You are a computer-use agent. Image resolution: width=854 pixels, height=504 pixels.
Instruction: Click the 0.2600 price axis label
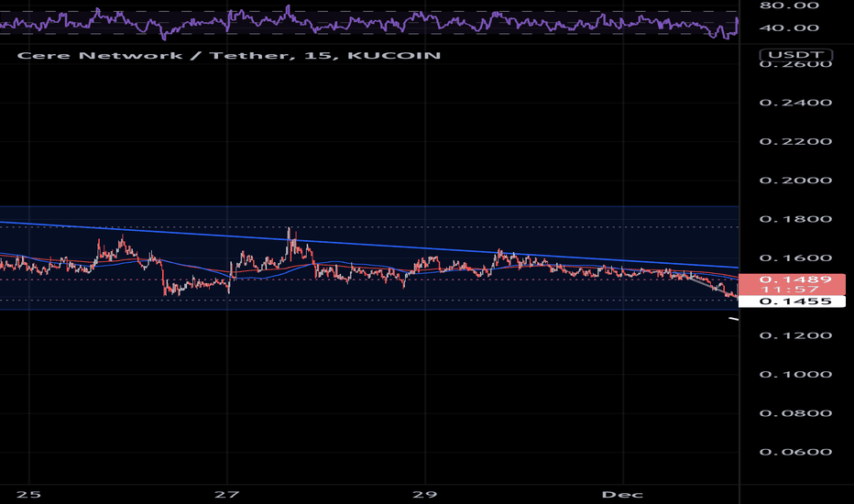795,65
